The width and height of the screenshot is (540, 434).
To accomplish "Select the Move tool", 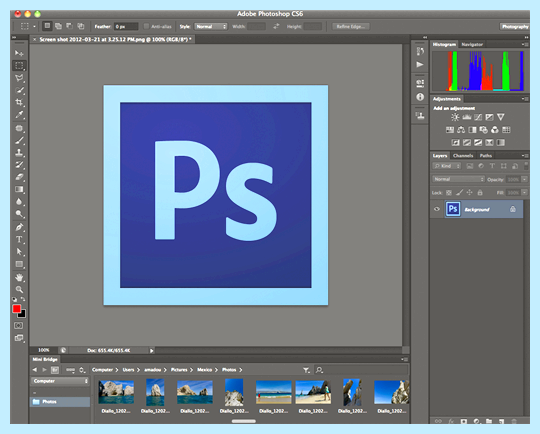I will pyautogui.click(x=19, y=53).
